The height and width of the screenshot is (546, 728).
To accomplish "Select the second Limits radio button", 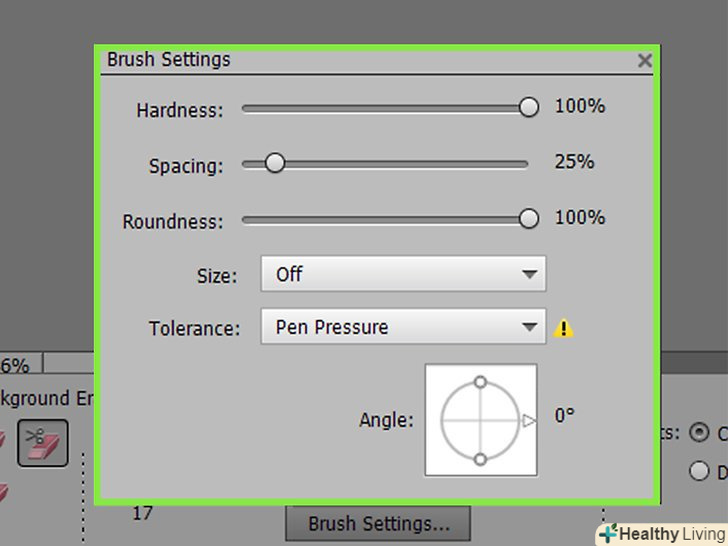I will point(699,470).
